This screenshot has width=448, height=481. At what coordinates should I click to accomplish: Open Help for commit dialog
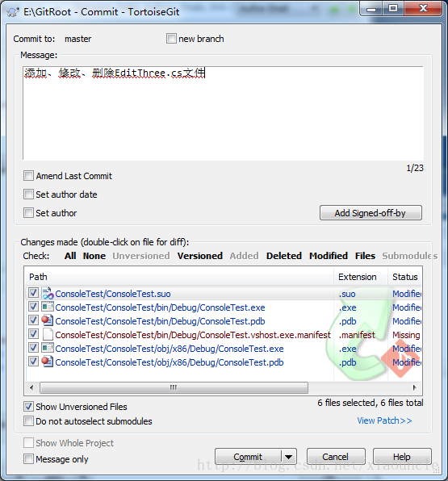click(402, 457)
